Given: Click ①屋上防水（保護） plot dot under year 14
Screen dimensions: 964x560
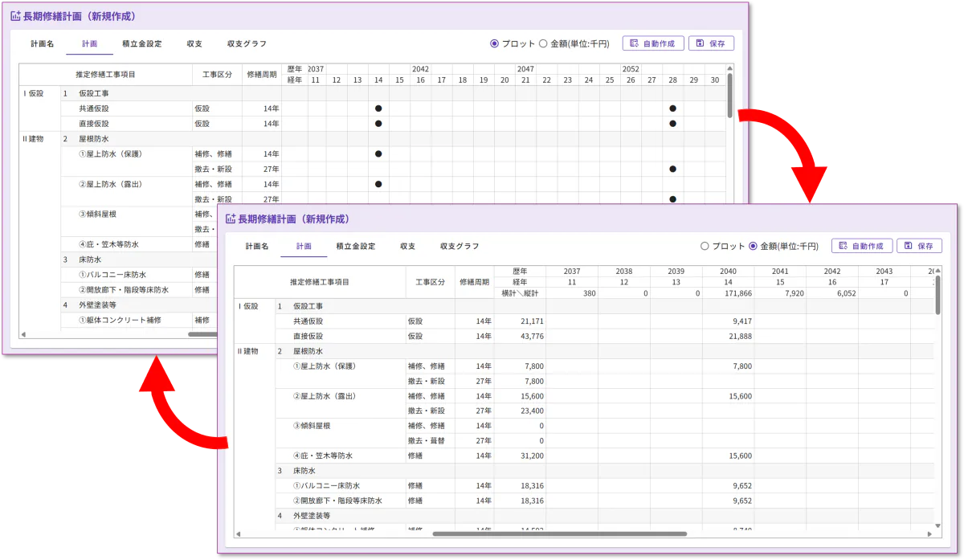Looking at the screenshot, I should pos(378,153).
